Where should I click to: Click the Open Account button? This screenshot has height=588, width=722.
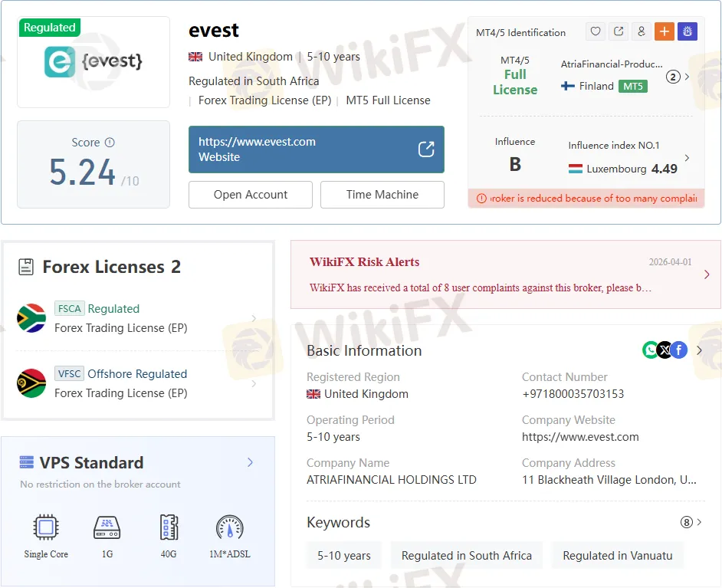251,195
